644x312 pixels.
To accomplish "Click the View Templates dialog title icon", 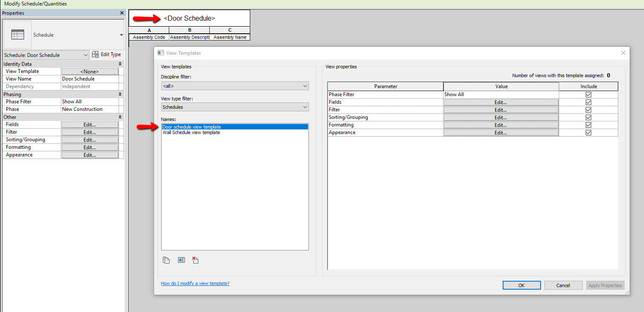I will (x=160, y=53).
